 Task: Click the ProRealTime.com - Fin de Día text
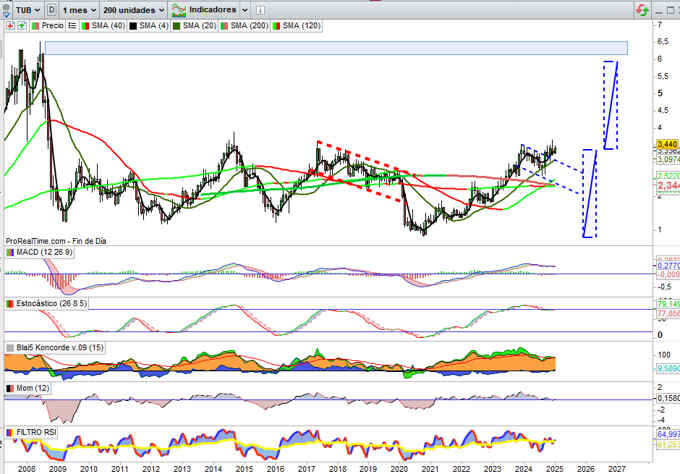pos(56,241)
